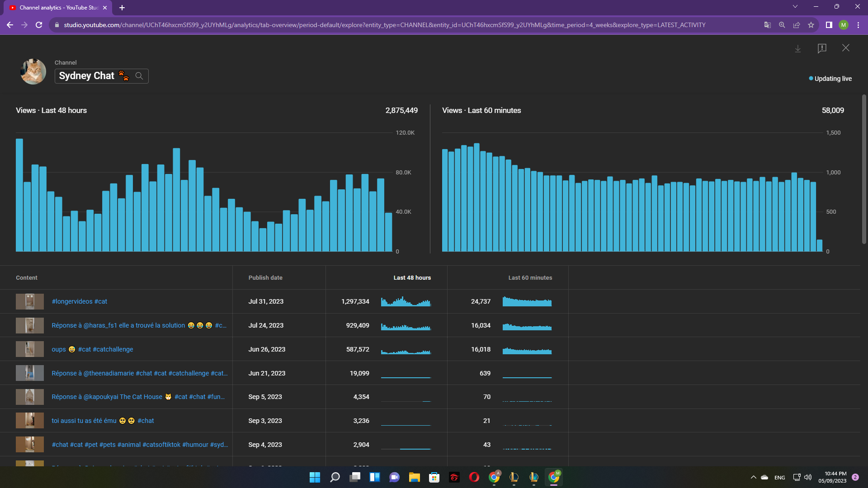868x488 pixels.
Task: Click the download analytics report icon
Action: pos(798,48)
